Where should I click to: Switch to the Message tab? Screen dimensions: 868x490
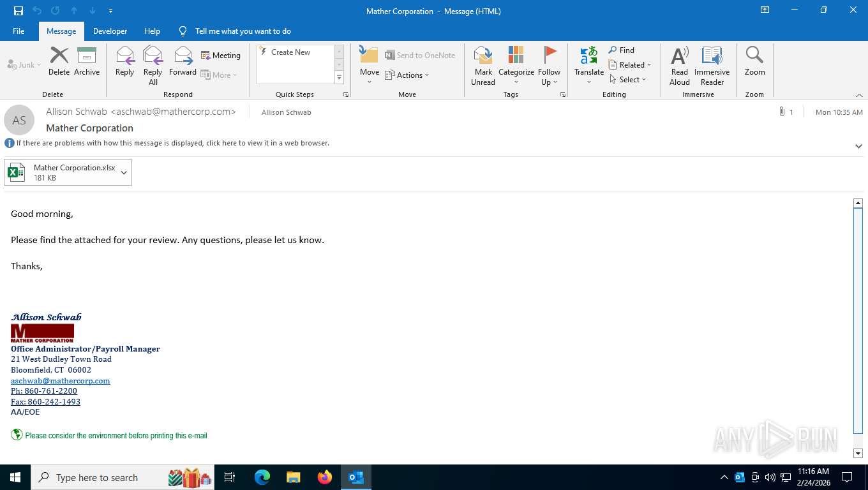pos(61,31)
